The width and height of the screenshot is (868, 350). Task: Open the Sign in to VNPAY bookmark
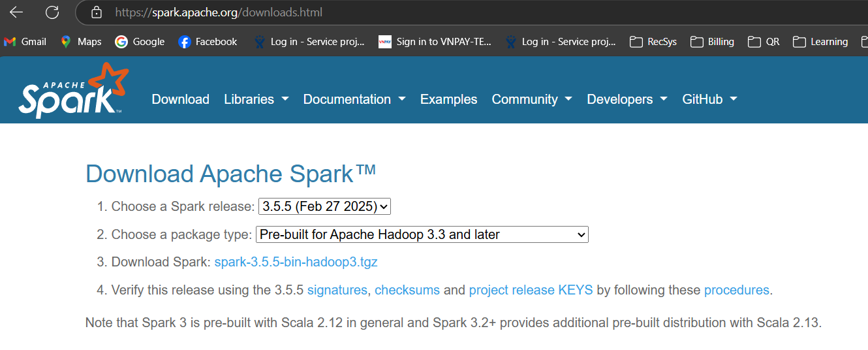(435, 42)
